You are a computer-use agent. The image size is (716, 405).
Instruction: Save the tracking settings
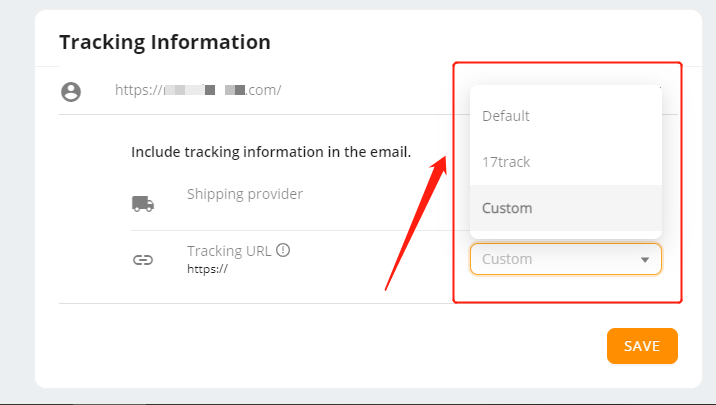pyautogui.click(x=642, y=346)
